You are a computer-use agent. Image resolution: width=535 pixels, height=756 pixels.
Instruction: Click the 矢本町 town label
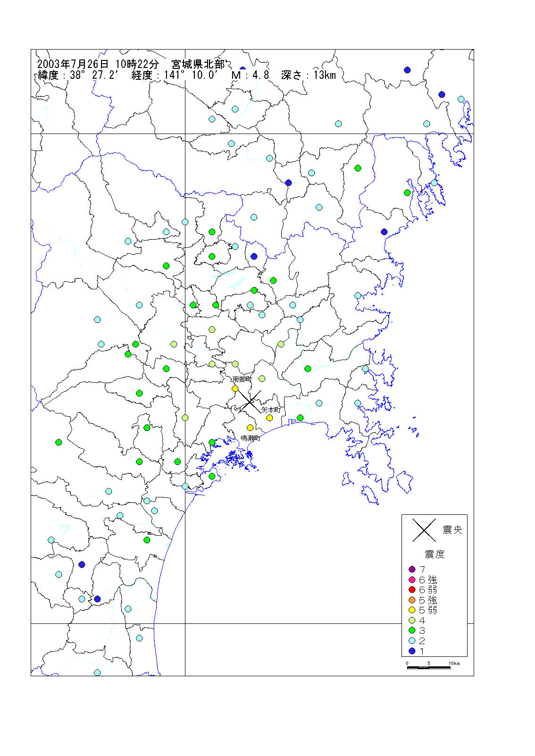(x=271, y=410)
